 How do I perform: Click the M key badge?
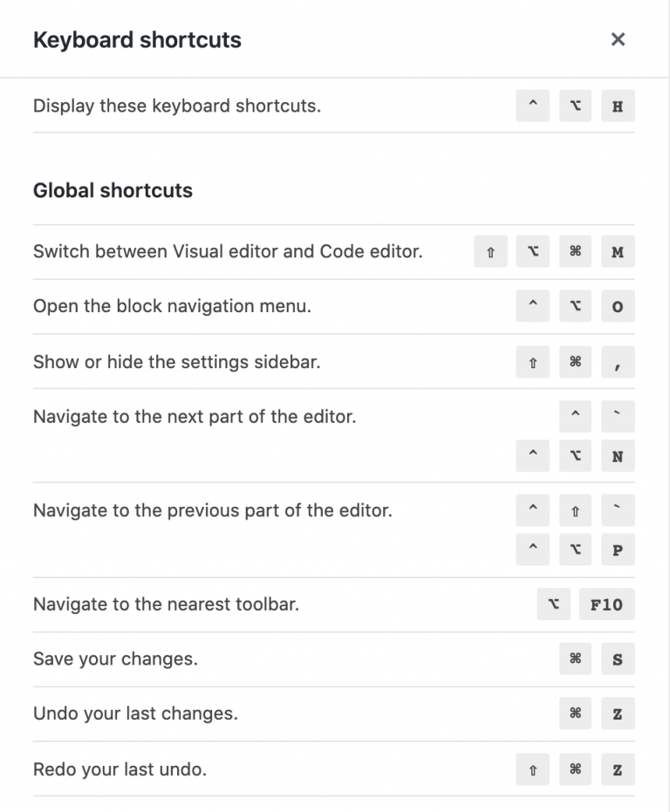[x=618, y=252]
